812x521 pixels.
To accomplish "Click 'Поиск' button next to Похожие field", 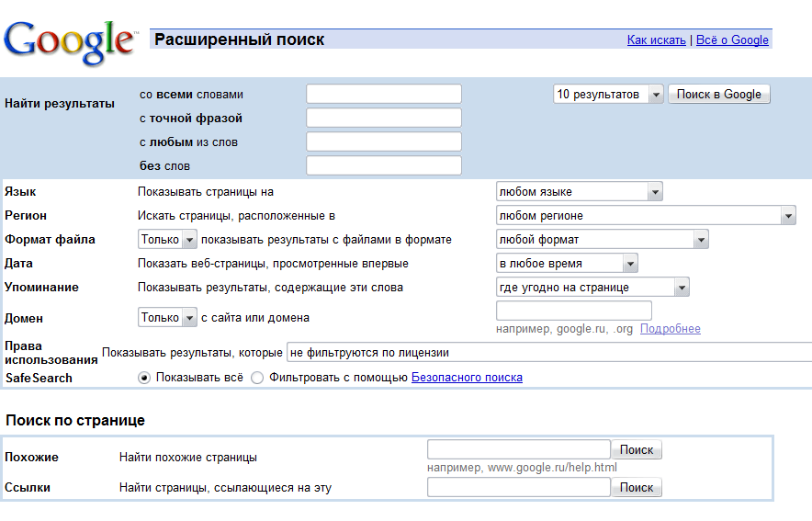I will point(637,449).
